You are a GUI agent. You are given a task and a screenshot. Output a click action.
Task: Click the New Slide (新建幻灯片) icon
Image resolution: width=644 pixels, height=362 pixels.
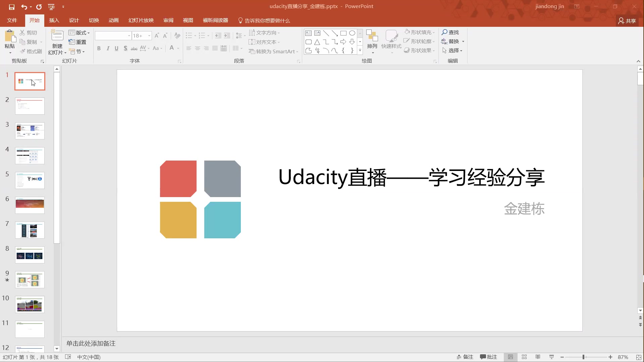coord(57,36)
